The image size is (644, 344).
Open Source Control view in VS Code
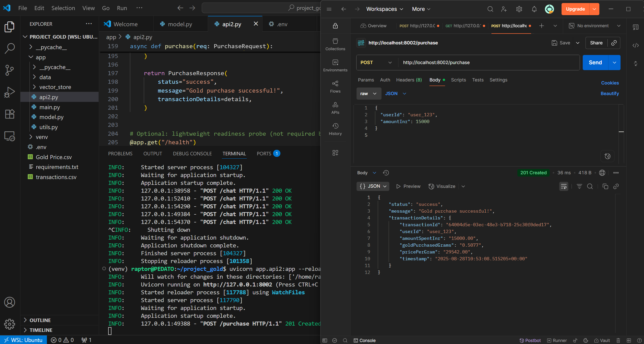click(x=10, y=70)
